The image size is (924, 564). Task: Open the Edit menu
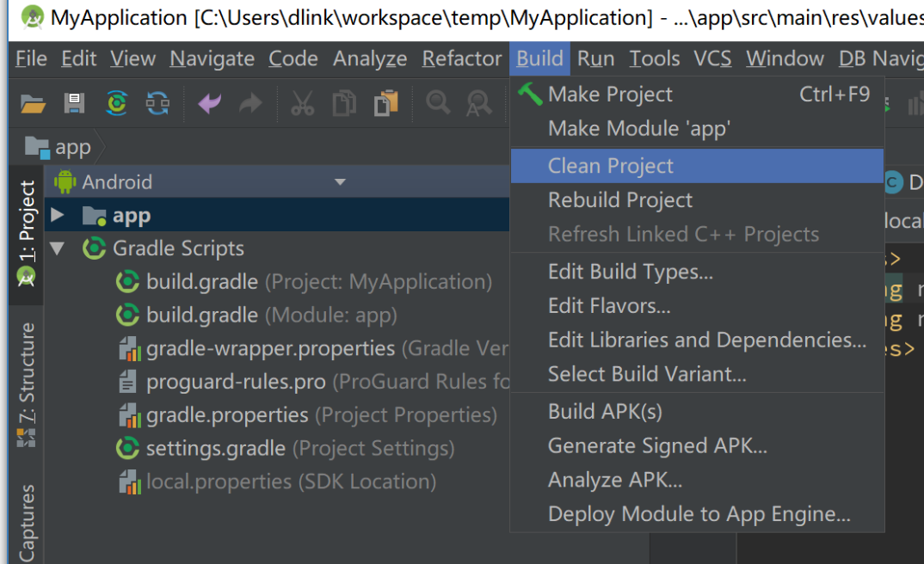78,58
